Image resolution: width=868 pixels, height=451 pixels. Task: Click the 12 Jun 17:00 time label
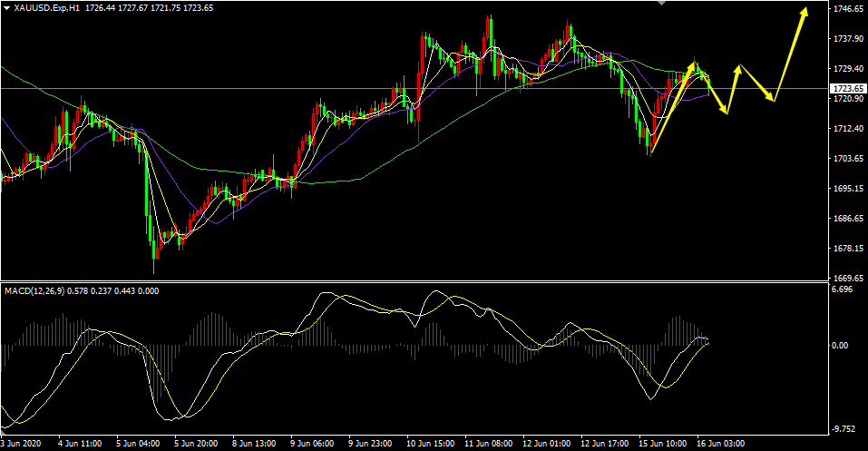pos(604,444)
